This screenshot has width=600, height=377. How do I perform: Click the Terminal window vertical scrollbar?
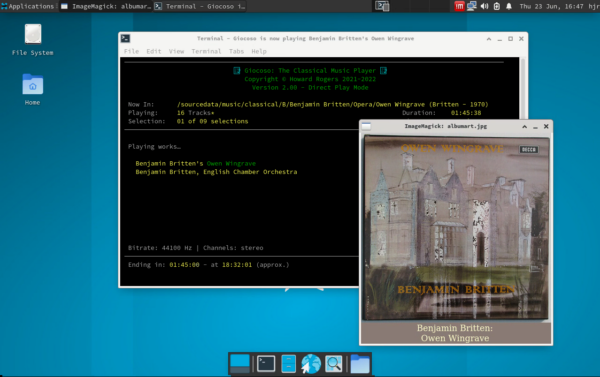523,88
